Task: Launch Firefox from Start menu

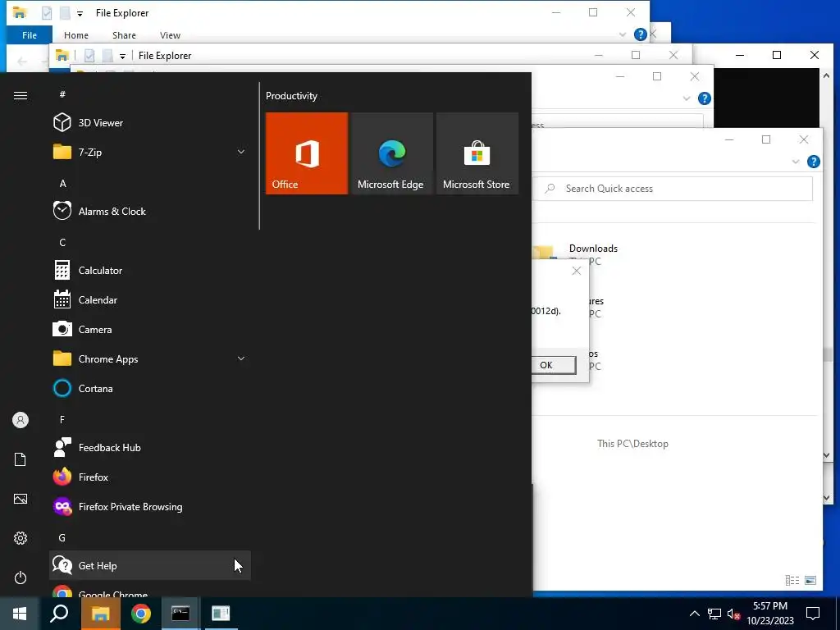Action: 150,477
